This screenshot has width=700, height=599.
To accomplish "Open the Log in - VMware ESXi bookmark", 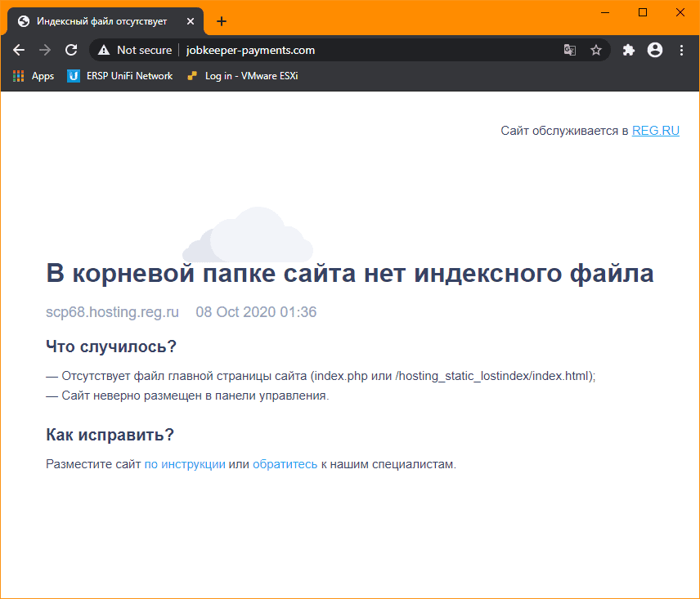I will click(x=242, y=76).
